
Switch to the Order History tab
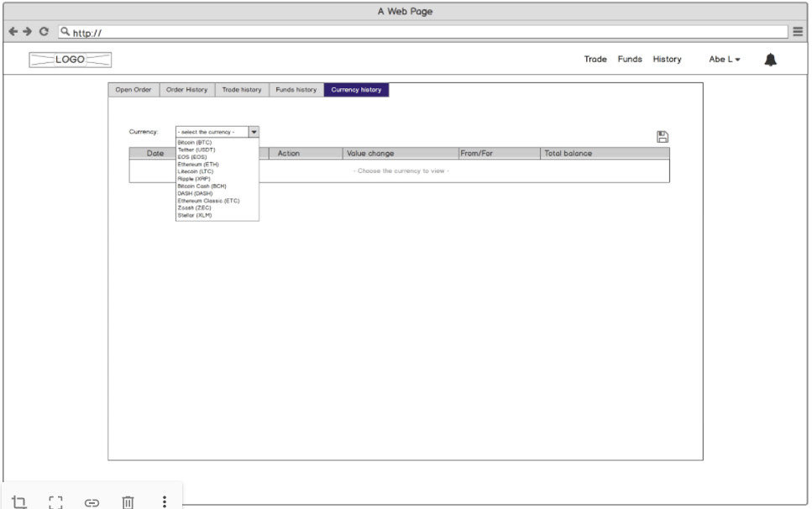coord(187,90)
